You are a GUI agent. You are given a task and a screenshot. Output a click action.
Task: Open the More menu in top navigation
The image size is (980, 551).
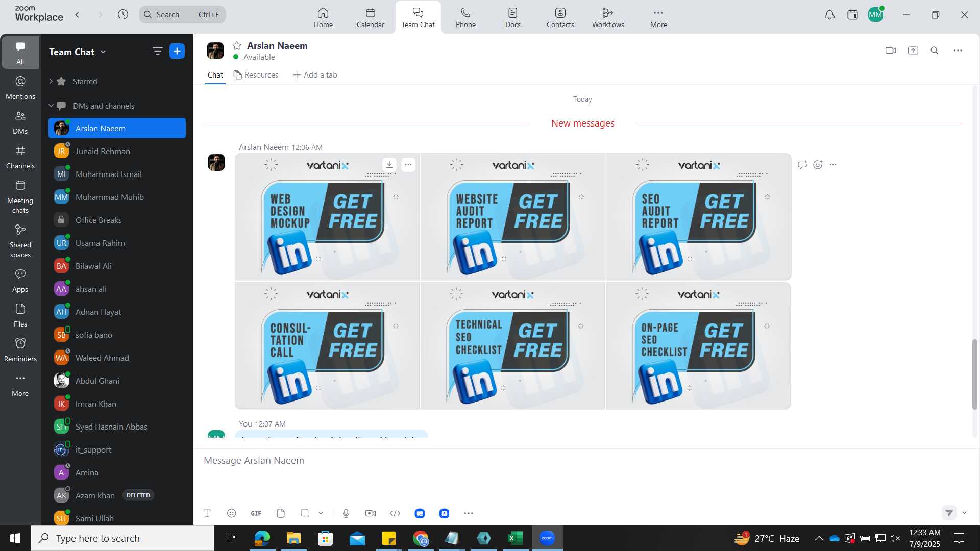coord(658,17)
